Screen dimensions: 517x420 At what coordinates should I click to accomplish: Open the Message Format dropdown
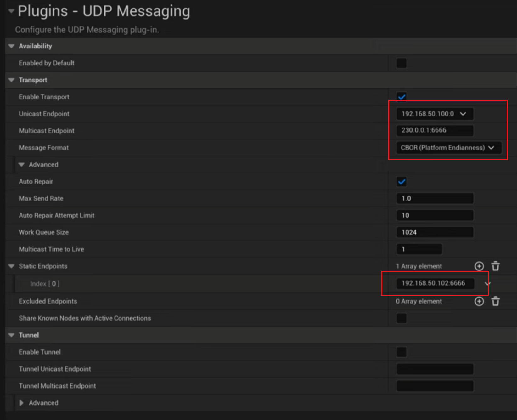coord(491,147)
